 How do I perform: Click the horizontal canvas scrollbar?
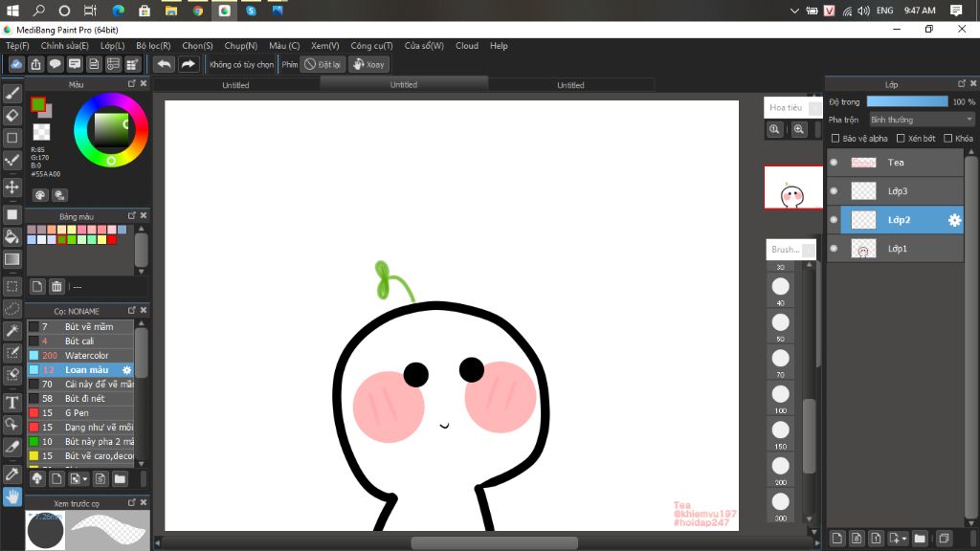click(x=494, y=543)
